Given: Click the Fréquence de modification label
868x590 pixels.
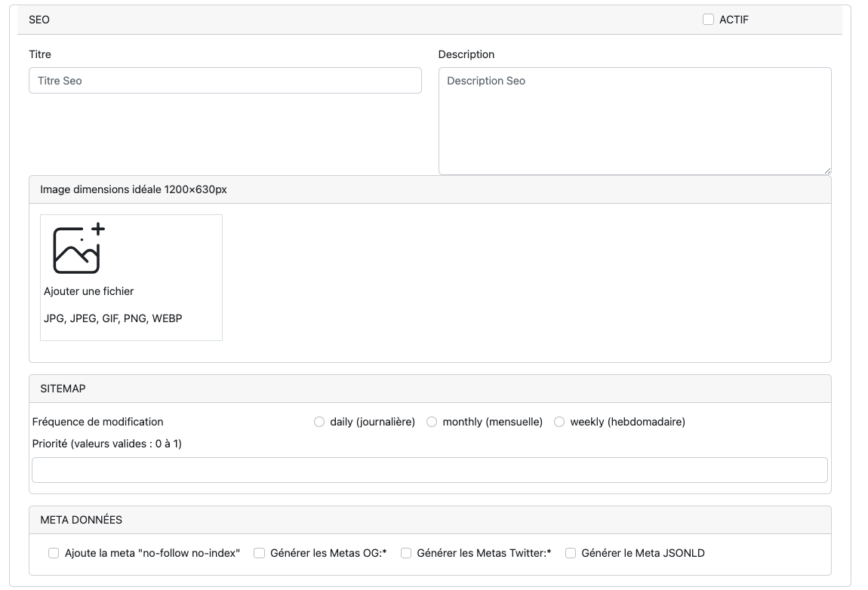Looking at the screenshot, I should 98,422.
